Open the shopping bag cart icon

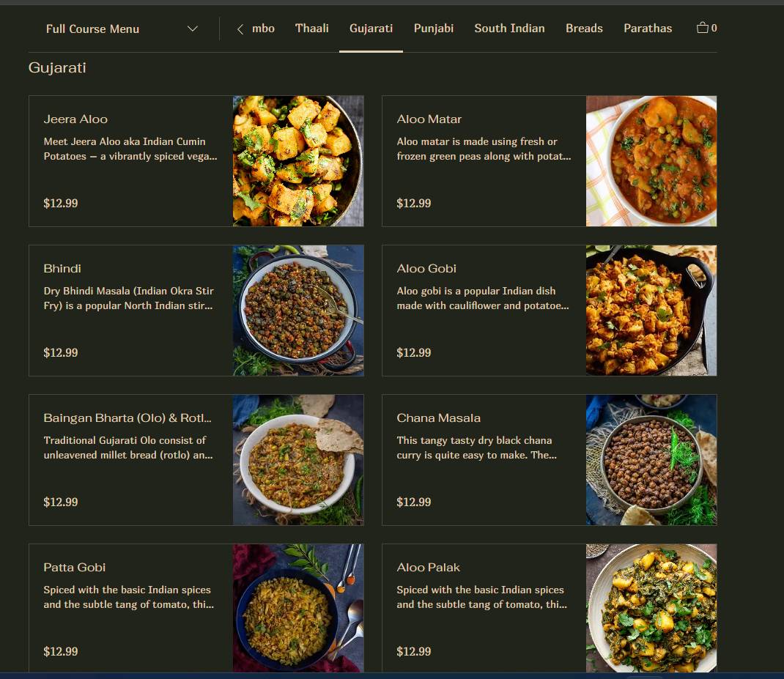coord(706,28)
